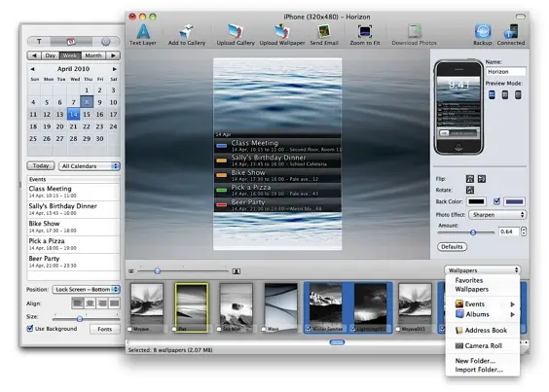Open the Wallpapers folder dropdown
Viewport: 549px width, 392px height.
(482, 270)
